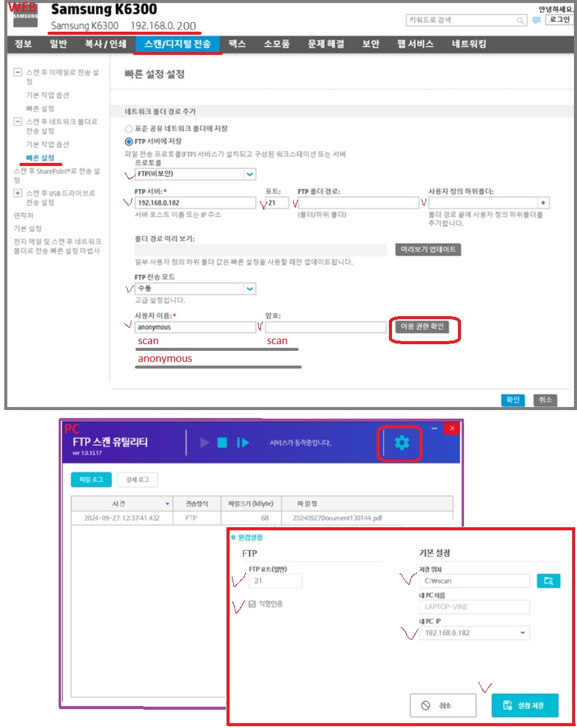
Task: Sort by 시간 column header arrow
Action: click(167, 504)
